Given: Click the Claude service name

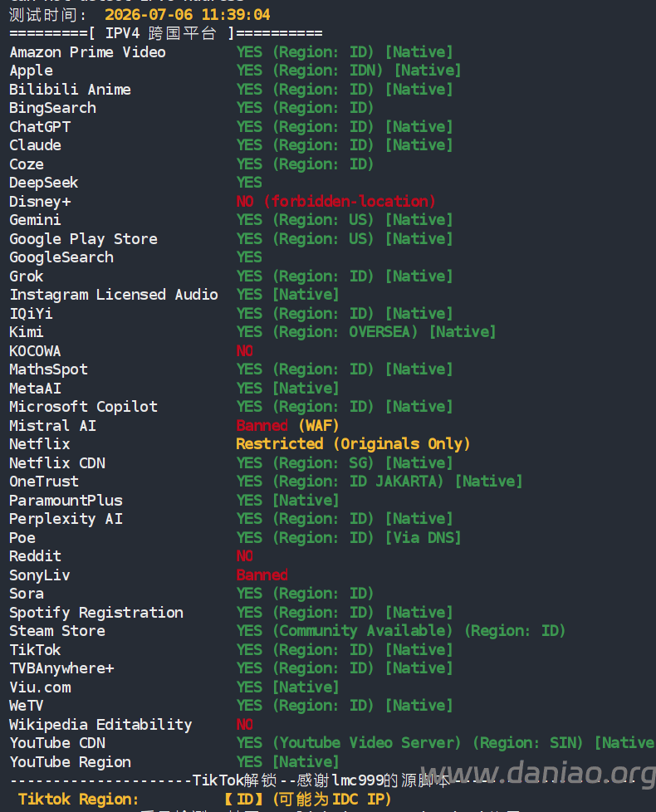Looking at the screenshot, I should pos(35,145).
